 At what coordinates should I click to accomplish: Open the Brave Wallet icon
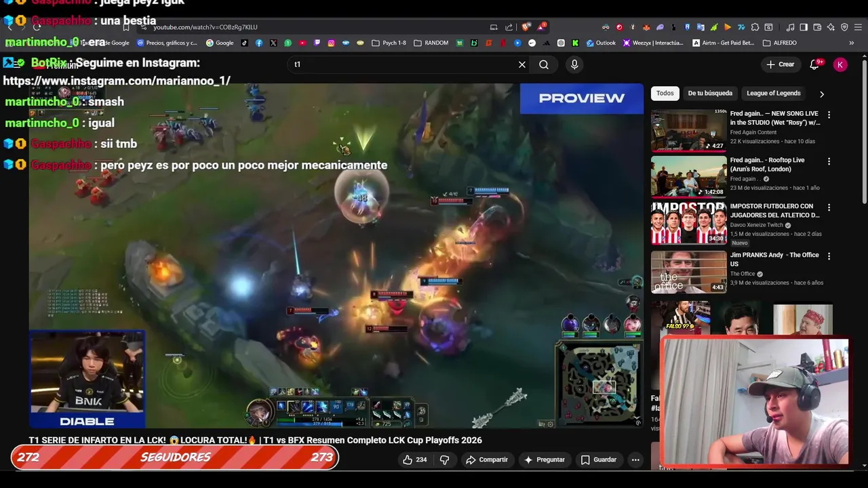817,27
